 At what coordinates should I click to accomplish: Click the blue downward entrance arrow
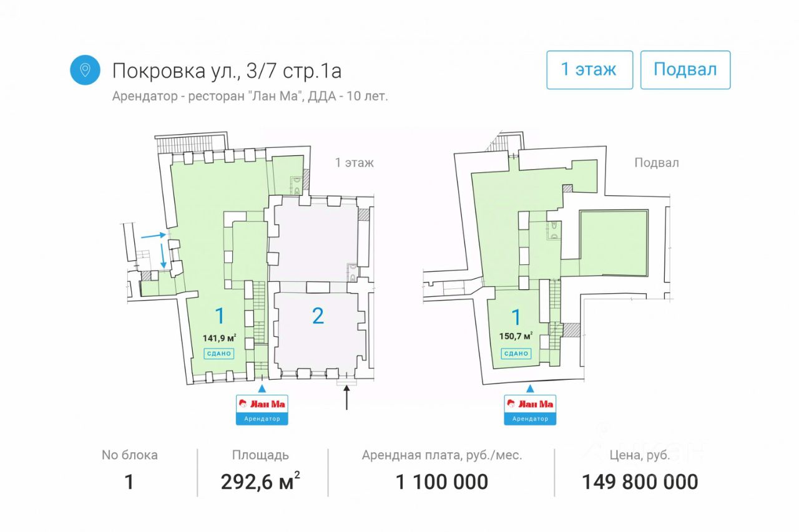(x=164, y=256)
